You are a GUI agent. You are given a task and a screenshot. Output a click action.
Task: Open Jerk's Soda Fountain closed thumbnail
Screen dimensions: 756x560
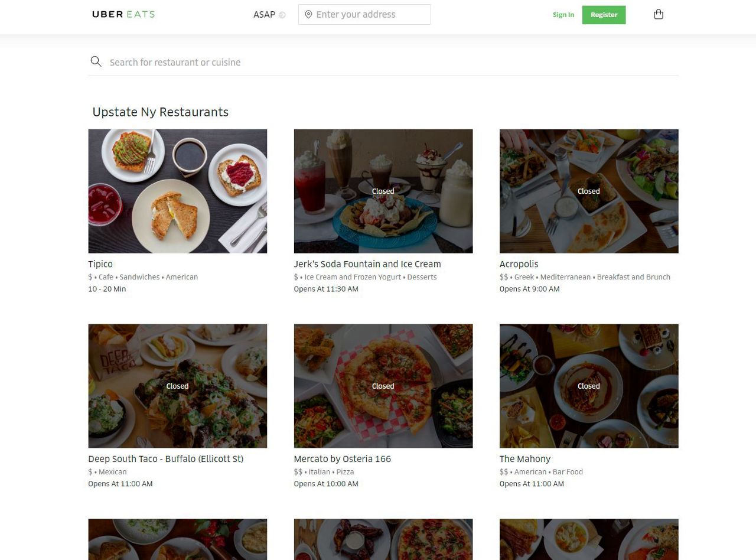(383, 191)
